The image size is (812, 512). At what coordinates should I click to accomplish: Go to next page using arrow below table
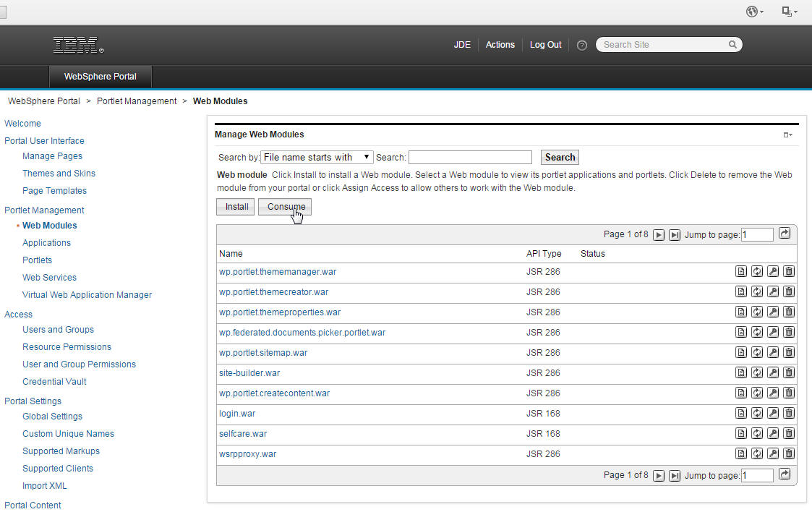(659, 476)
